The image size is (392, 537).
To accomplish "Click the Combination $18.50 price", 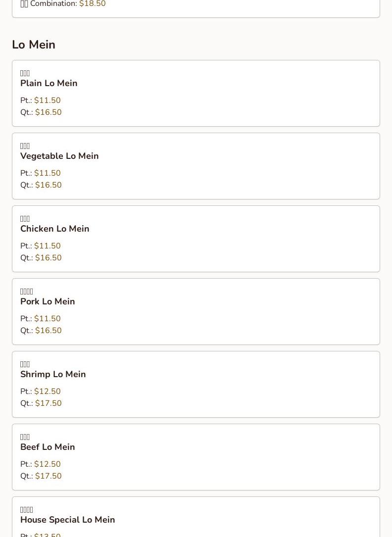I will [x=93, y=4].
